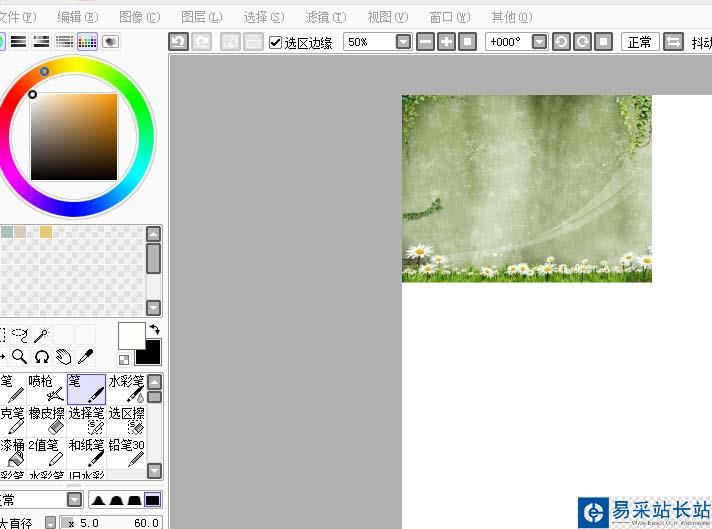Open the 窗口(W) menu
The image size is (712, 529).
coord(450,17)
